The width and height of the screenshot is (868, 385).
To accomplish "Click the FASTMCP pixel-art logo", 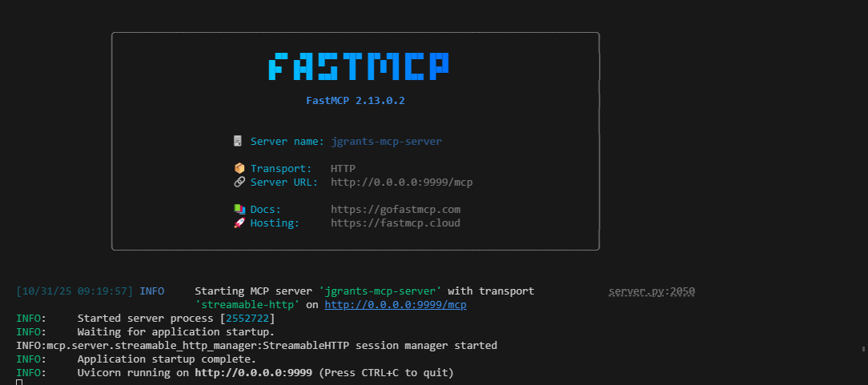I will click(359, 67).
